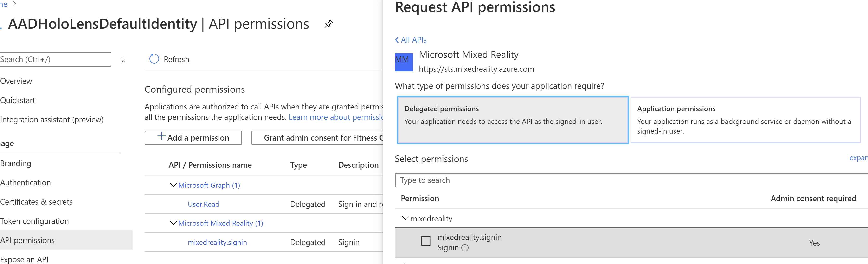This screenshot has width=868, height=264.
Task: Go back using All APIs chevron
Action: tap(397, 40)
